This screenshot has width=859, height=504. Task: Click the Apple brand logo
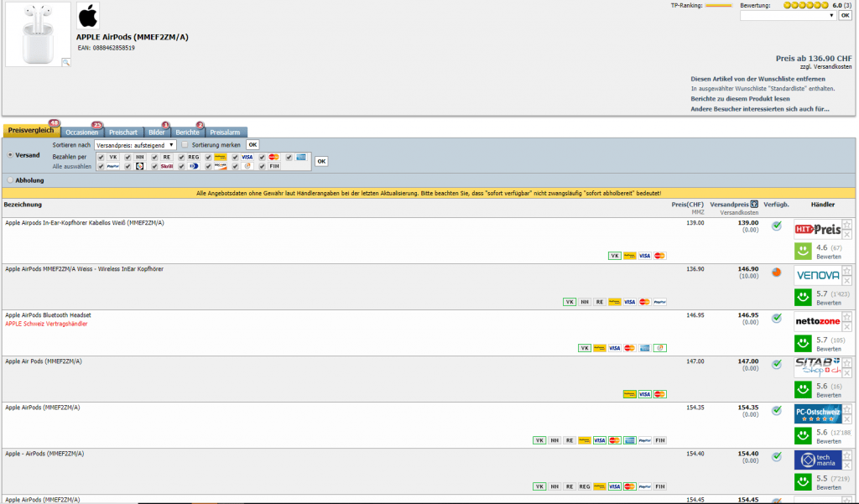point(87,15)
